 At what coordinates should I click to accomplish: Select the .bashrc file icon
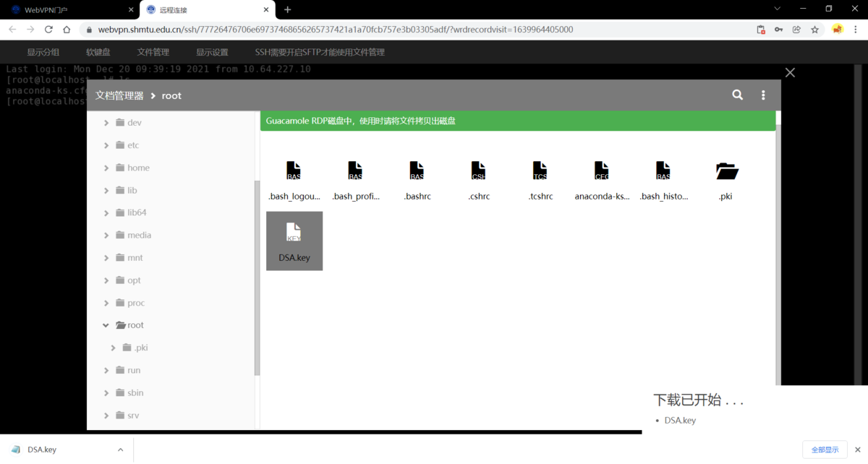pos(417,171)
